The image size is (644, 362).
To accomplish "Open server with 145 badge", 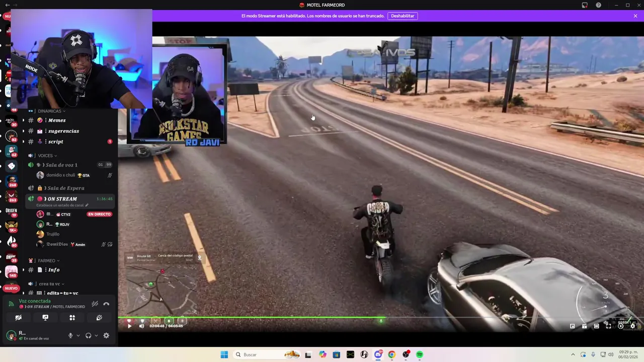I will pyautogui.click(x=12, y=272).
